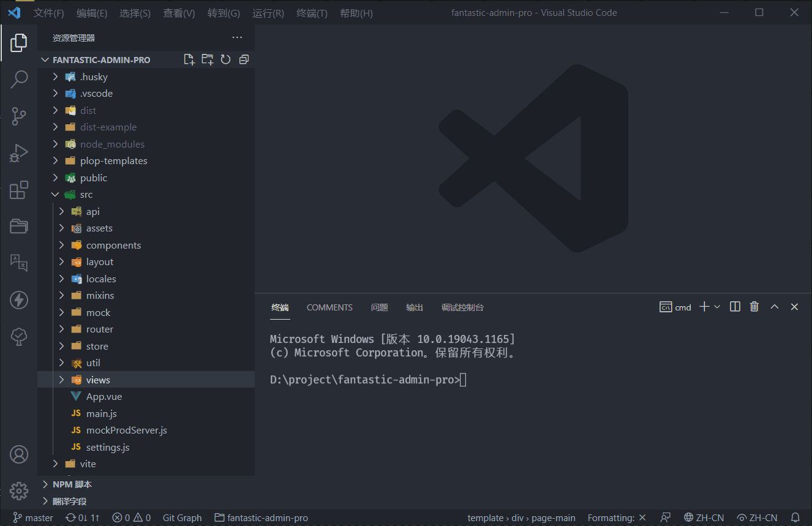812x526 pixels.
Task: Open the Search view in activity bar
Action: (19, 79)
